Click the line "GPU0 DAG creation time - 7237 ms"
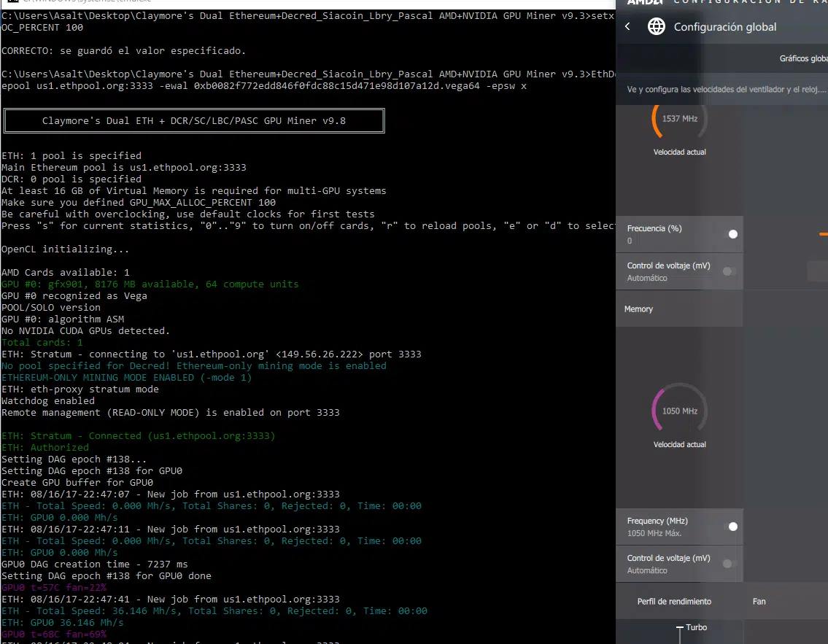The image size is (828, 644). pyautogui.click(x=95, y=565)
